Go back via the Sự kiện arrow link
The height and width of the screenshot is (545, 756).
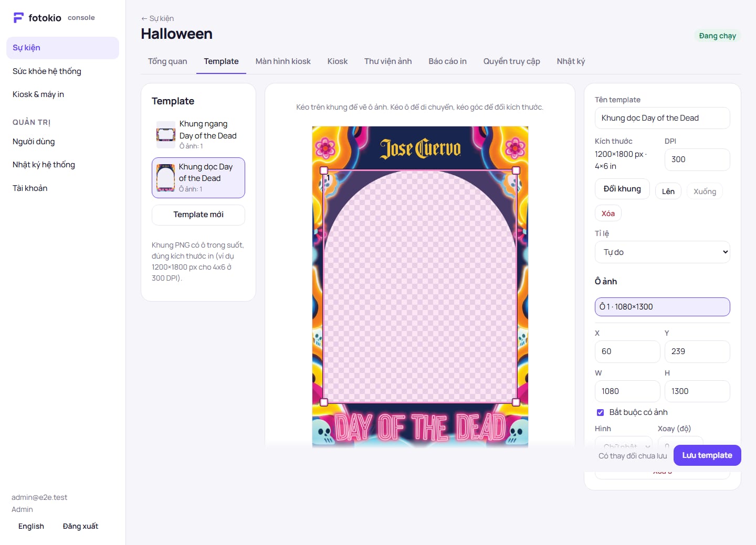(157, 18)
